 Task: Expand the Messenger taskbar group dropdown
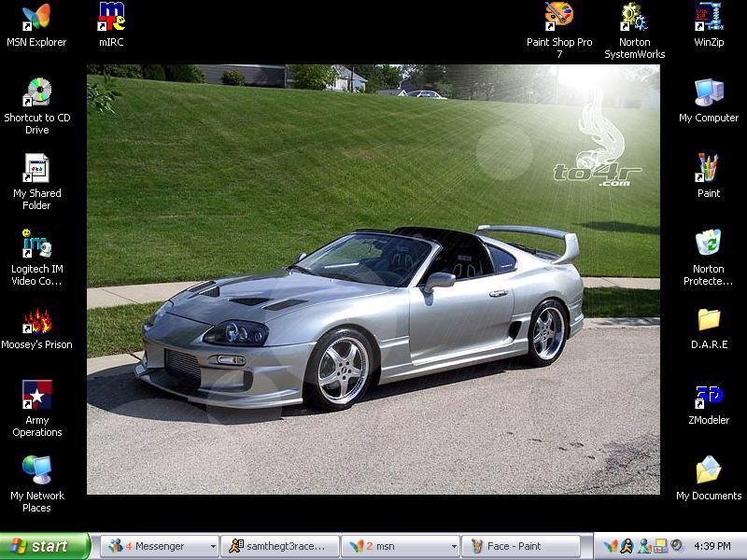pyautogui.click(x=213, y=547)
